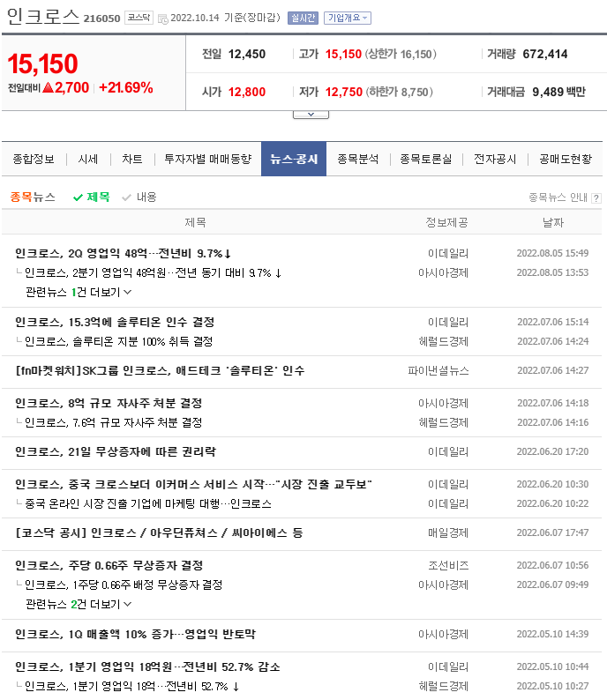The height and width of the screenshot is (700, 607).
Task: Open article 인크로스, 1주당 0.66주 배정 무상증자 결정
Action: point(124,585)
